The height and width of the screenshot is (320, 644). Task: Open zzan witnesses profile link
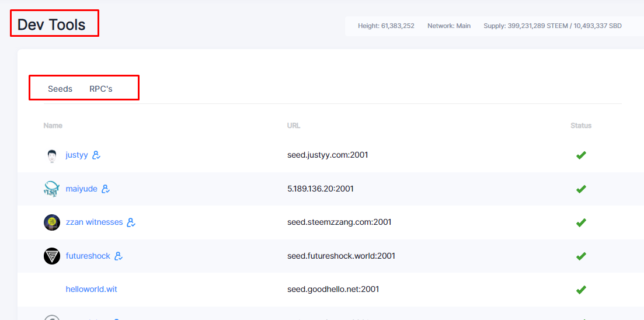pyautogui.click(x=94, y=222)
